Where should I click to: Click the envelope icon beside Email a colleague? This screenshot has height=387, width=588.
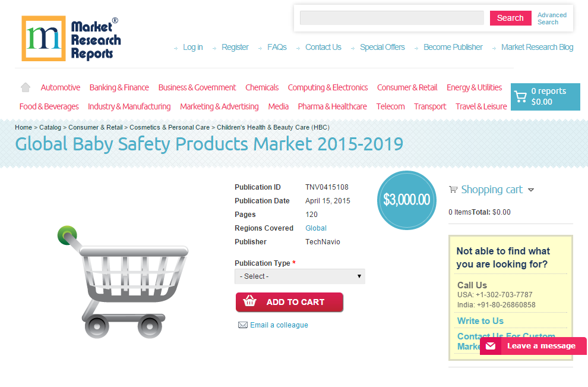(242, 325)
